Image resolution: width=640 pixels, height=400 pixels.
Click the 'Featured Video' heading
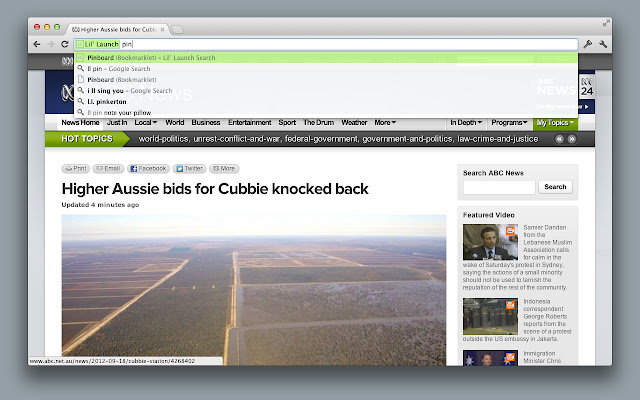[x=489, y=215]
